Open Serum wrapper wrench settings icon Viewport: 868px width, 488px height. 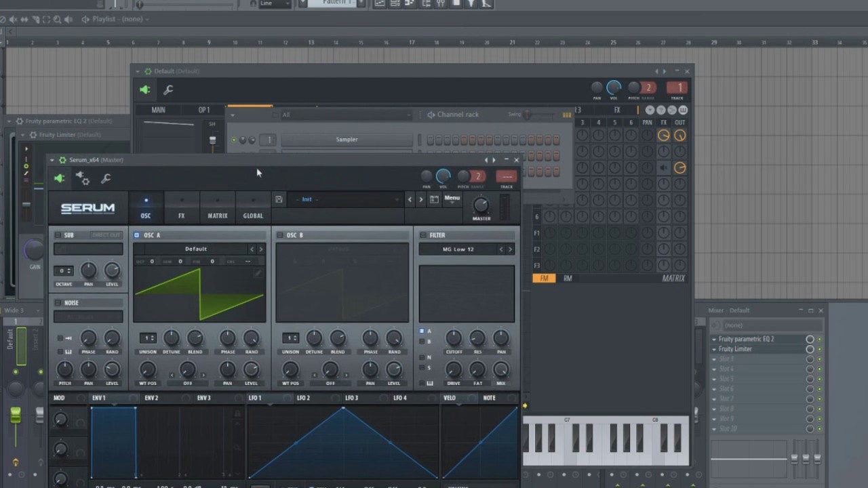[x=106, y=179]
